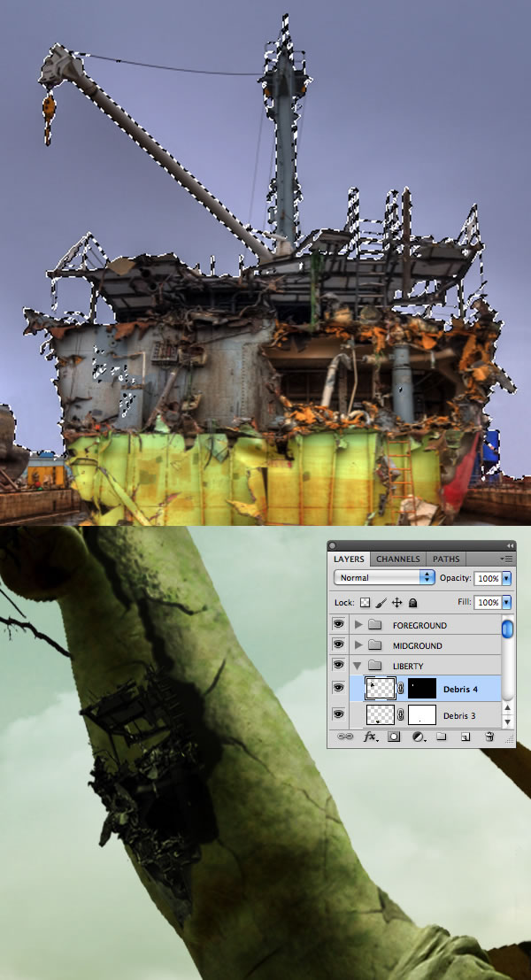Click the lock all padlock icon

pos(412,603)
